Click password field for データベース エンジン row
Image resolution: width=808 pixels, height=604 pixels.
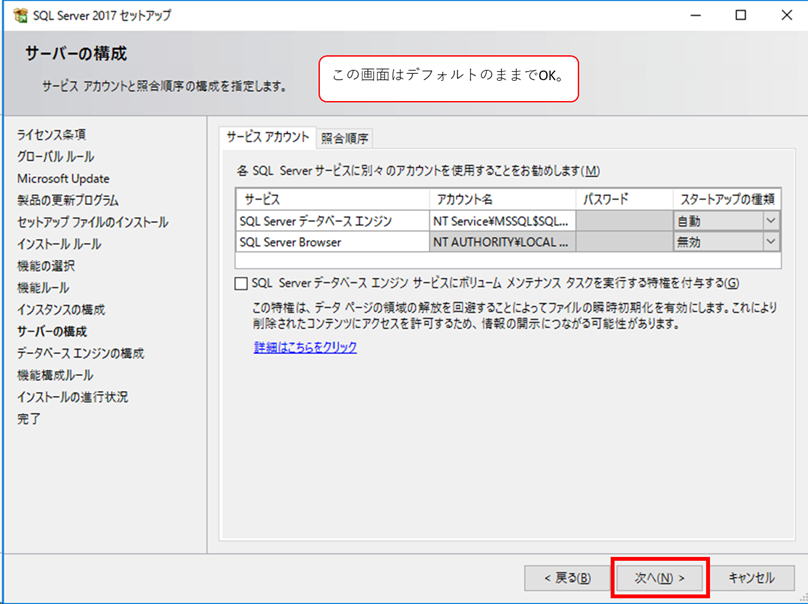click(x=625, y=221)
